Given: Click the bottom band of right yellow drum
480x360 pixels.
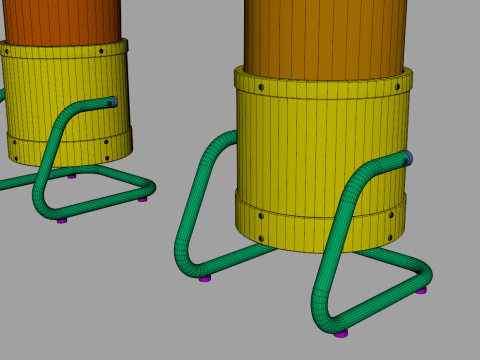Looking at the screenshot, I should [x=321, y=230].
